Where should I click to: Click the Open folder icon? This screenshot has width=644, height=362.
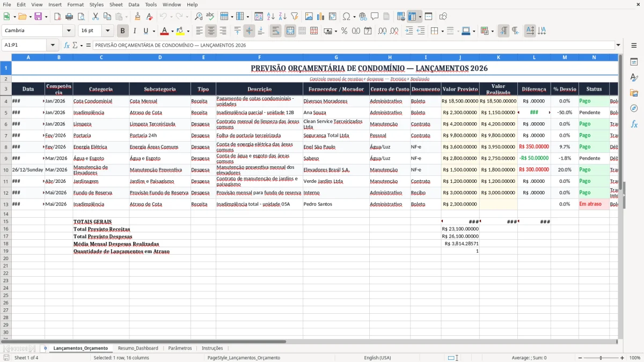point(21,17)
